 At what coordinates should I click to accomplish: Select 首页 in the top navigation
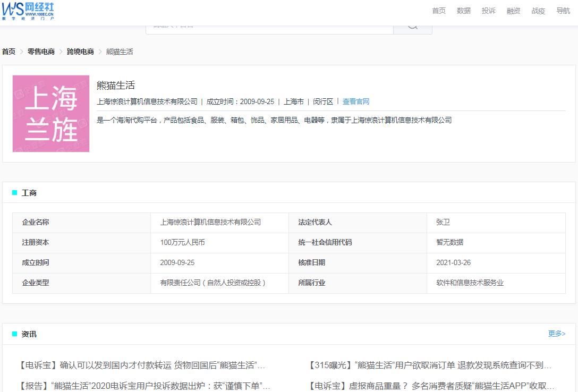(x=438, y=10)
